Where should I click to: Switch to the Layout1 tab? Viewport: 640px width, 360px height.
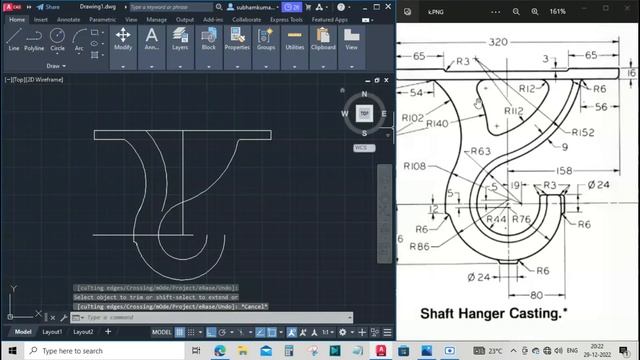pyautogui.click(x=52, y=332)
